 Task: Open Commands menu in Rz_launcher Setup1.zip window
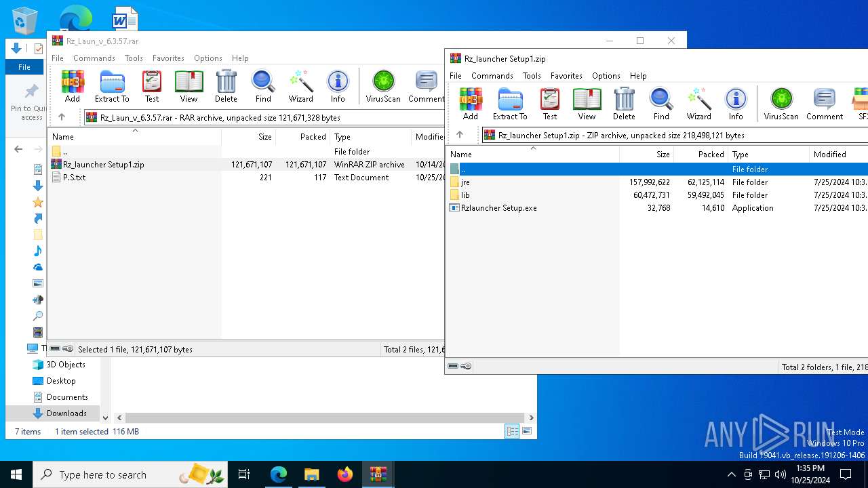point(492,76)
